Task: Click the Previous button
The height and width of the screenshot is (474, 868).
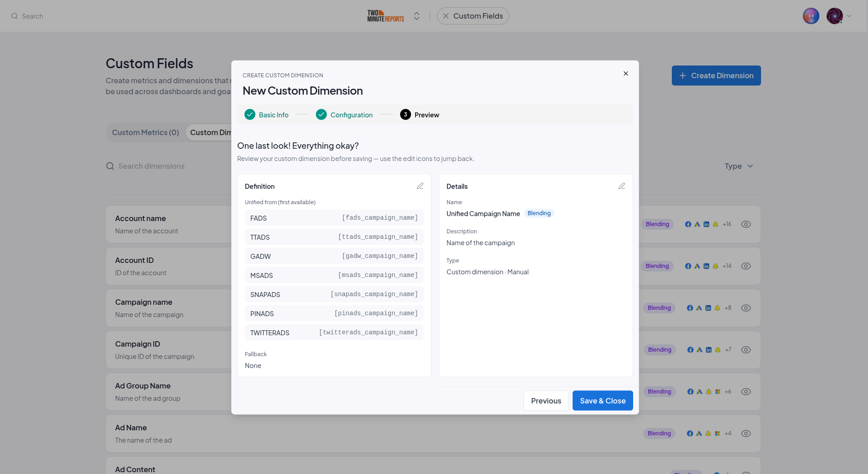Action: [546, 401]
